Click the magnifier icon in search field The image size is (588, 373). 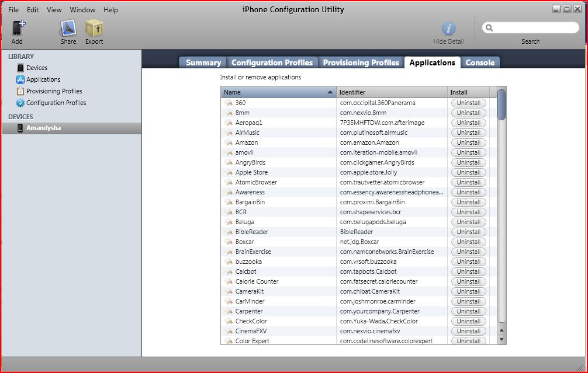point(489,27)
